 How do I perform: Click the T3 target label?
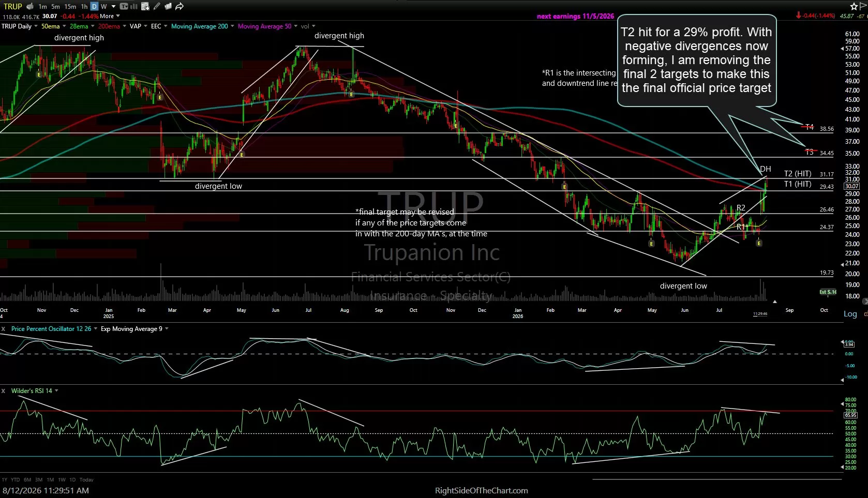point(810,152)
